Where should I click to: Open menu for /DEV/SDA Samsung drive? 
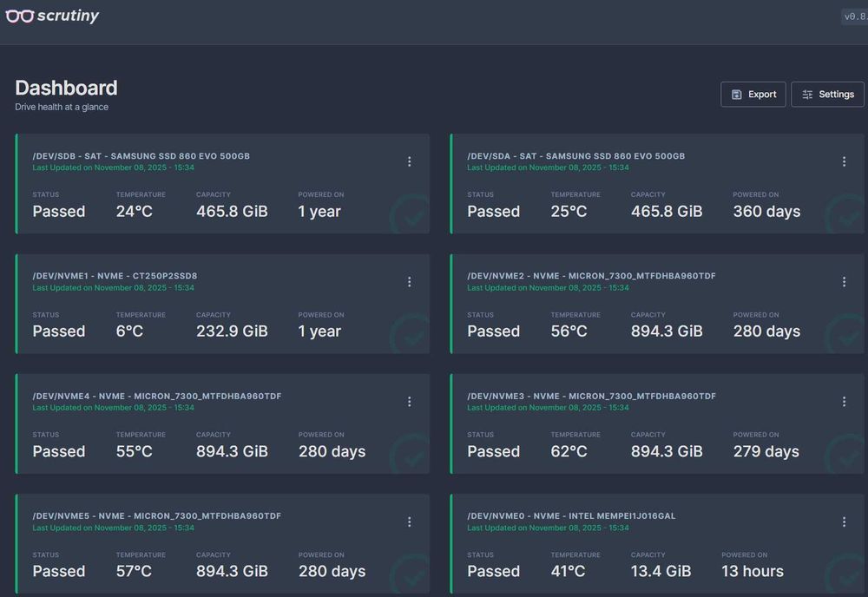click(844, 161)
